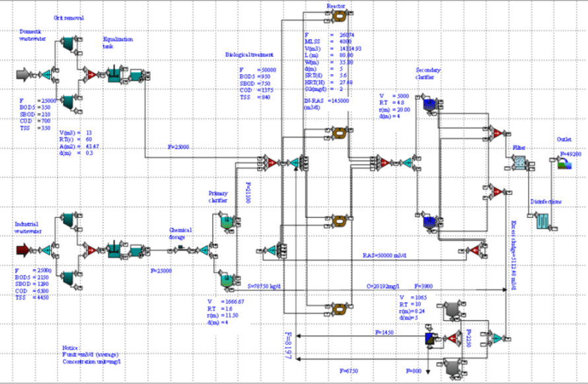Click the upper blue secondary clarifier icon
The width and height of the screenshot is (588, 384).
pos(430,104)
